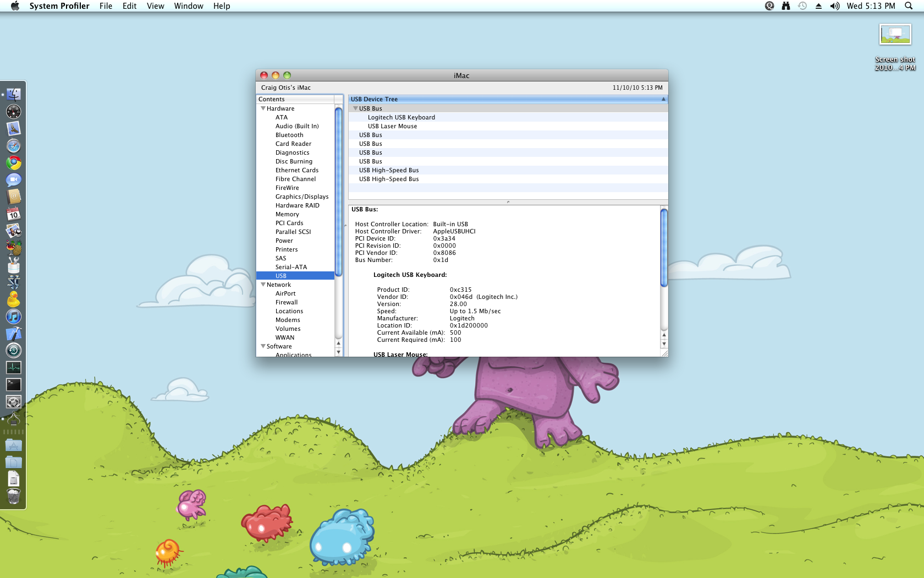This screenshot has width=924, height=578.
Task: Open the Window menu
Action: 189,6
